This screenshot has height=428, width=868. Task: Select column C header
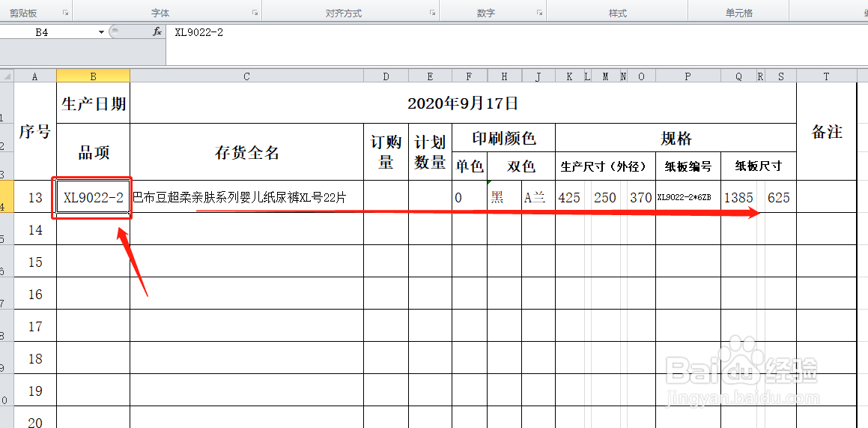click(247, 76)
